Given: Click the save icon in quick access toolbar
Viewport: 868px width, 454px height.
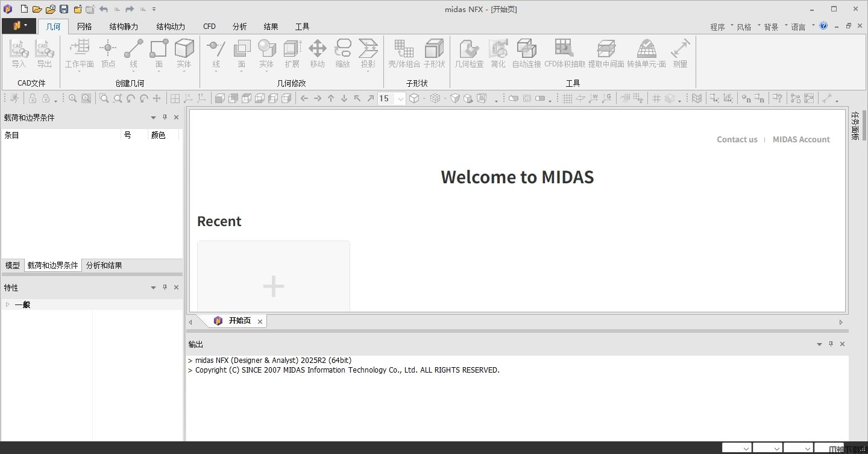Looking at the screenshot, I should point(64,9).
